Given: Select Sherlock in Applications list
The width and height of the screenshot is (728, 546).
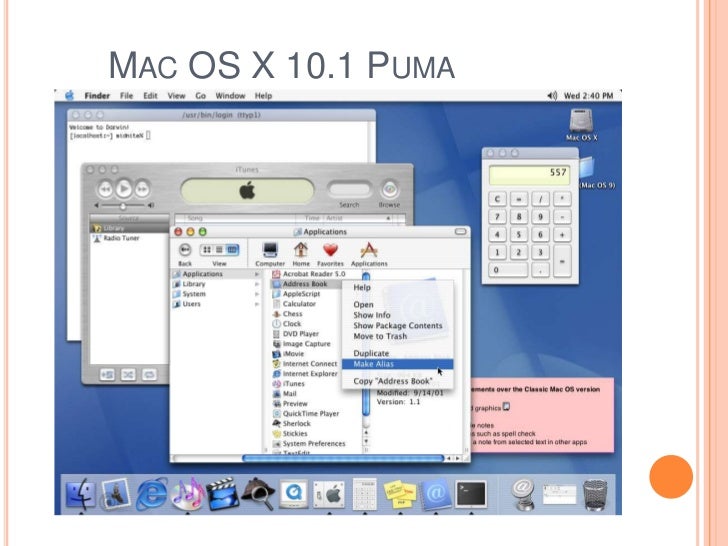Looking at the screenshot, I should [x=292, y=423].
